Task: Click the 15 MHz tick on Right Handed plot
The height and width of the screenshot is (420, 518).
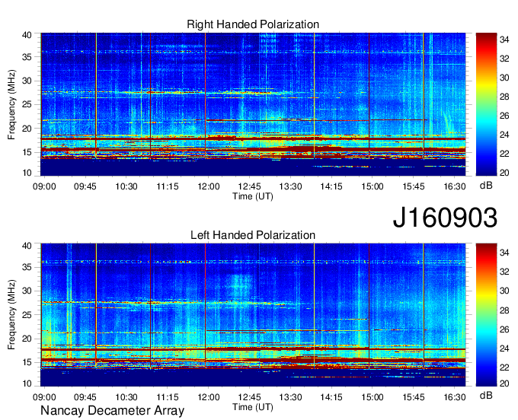Action: pos(27,152)
